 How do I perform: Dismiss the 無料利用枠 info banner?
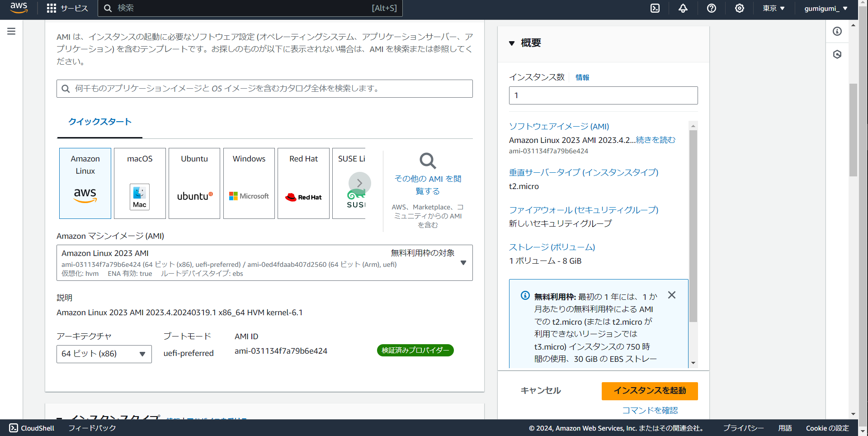pyautogui.click(x=671, y=295)
